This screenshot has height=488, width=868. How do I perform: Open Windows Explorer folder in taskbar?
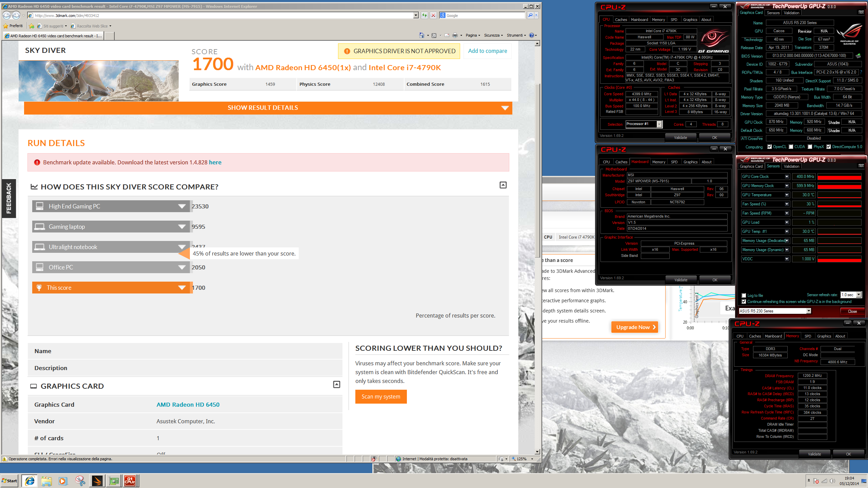point(46,481)
